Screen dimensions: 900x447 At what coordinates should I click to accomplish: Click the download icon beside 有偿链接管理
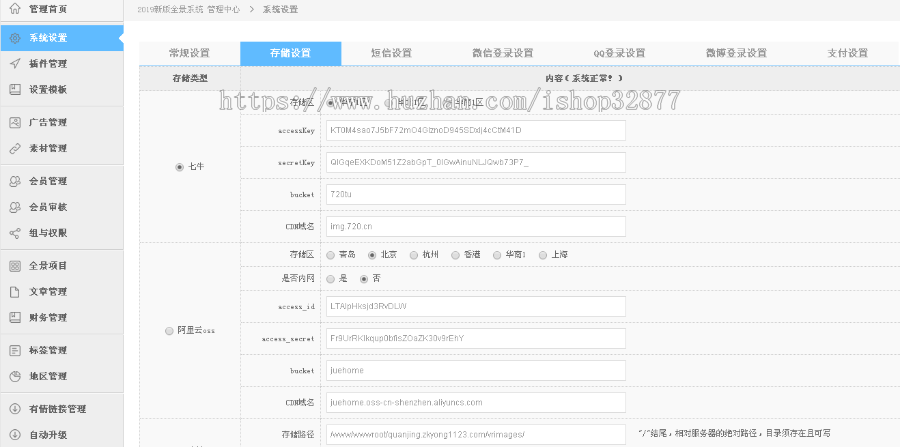click(15, 409)
